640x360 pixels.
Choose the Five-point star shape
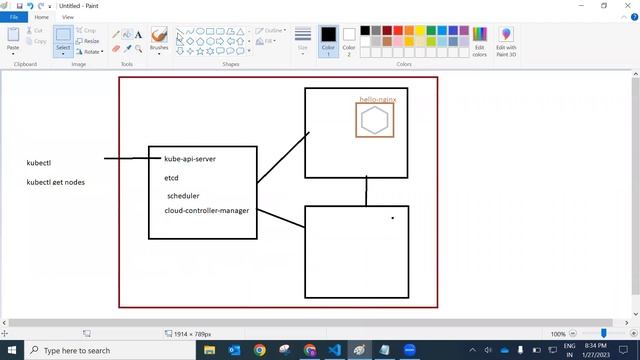200,51
